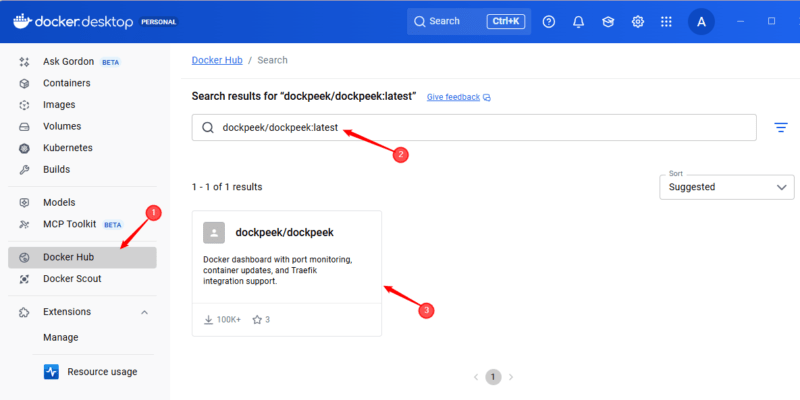
Task: Select Docker Hub in the sidebar
Action: pos(82,257)
